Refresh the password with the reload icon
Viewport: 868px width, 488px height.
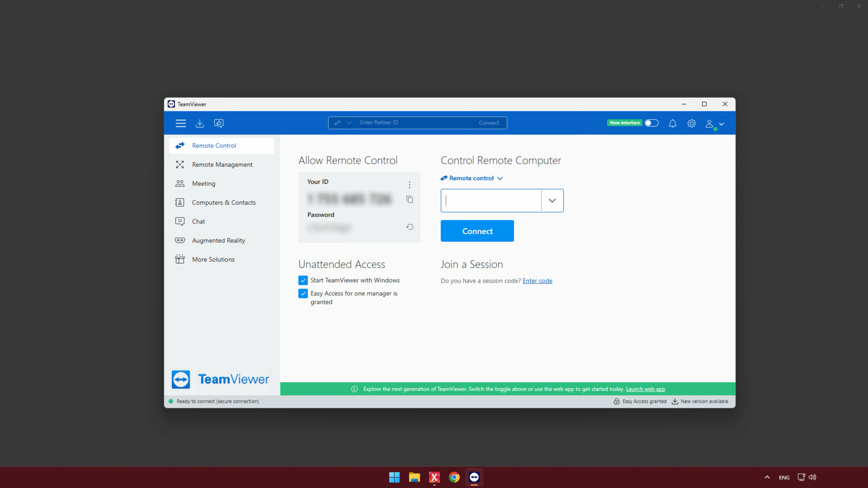click(x=410, y=227)
